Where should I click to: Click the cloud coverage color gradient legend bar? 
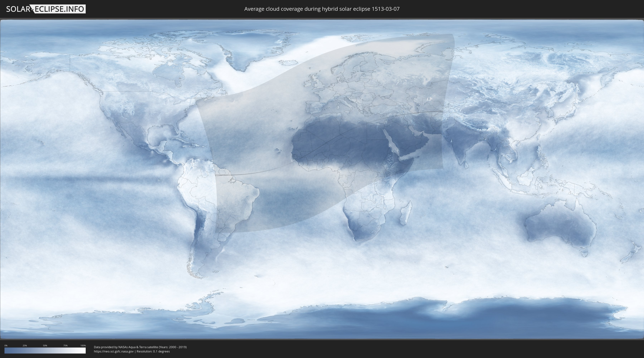45,350
